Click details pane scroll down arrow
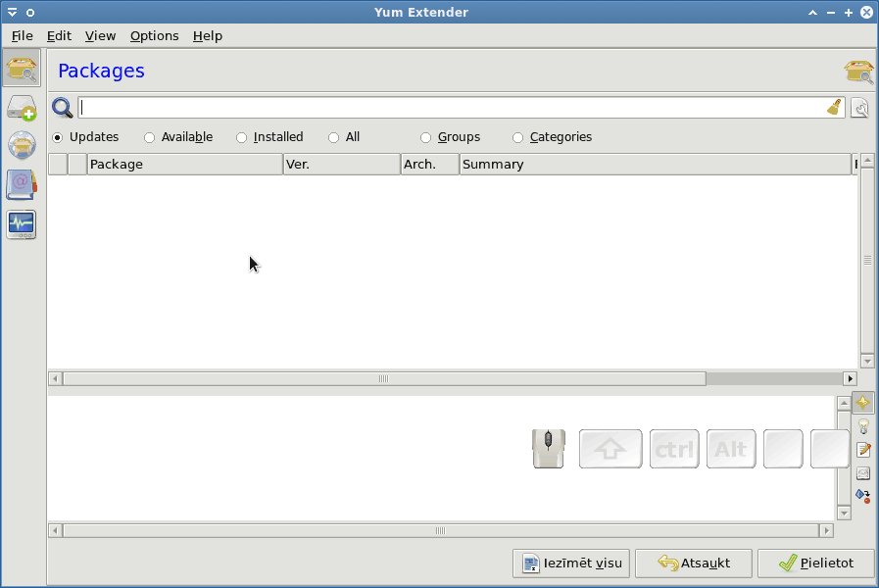The image size is (879, 588). click(845, 513)
